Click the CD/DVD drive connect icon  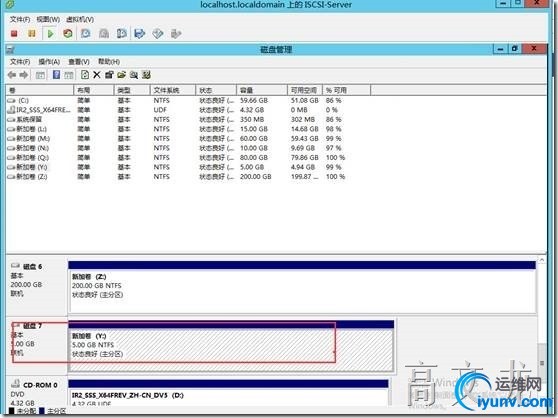coord(158,33)
